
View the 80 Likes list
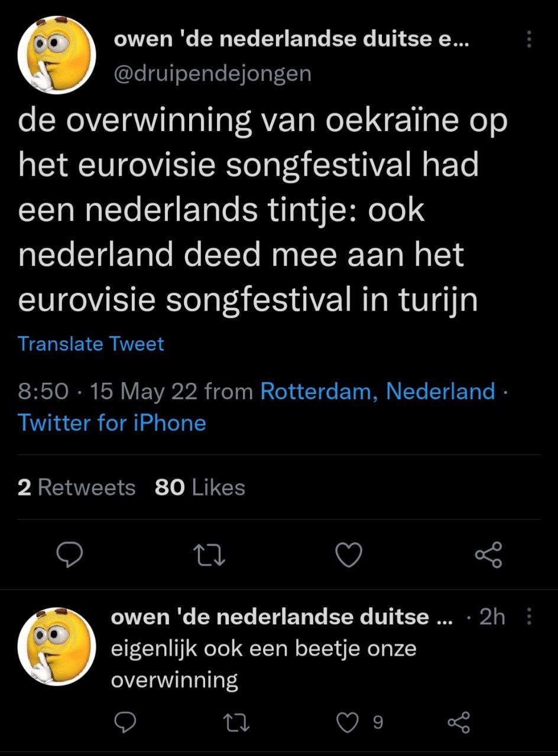click(200, 488)
